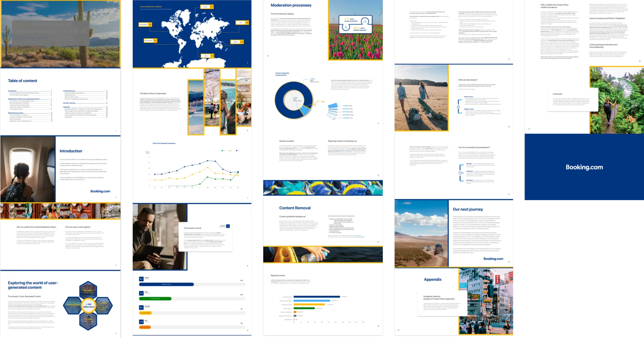Click the man on train photo
Screen dimensions: 644x338
(x=160, y=237)
